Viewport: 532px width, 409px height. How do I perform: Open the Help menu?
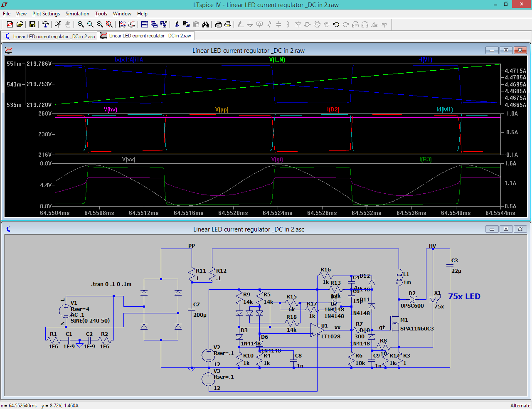tap(142, 14)
